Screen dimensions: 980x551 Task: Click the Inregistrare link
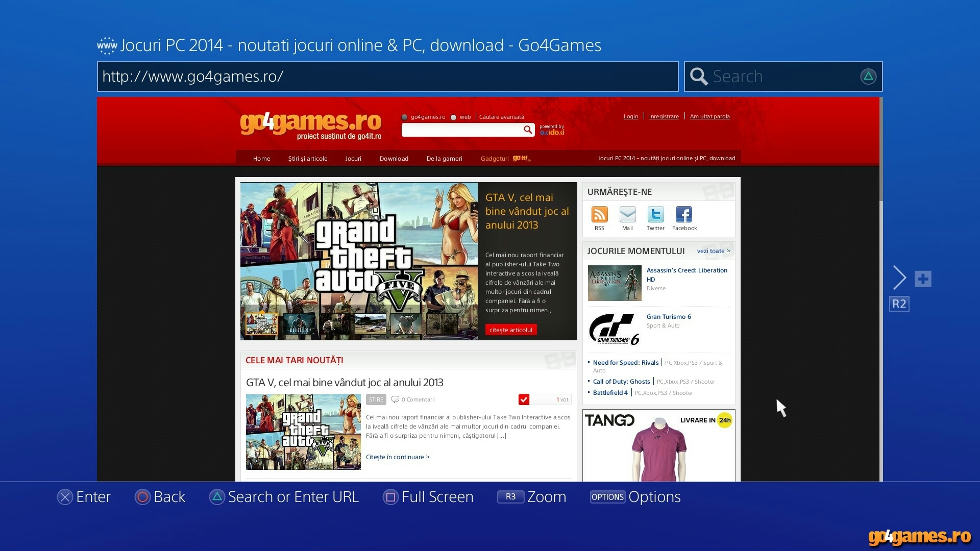[664, 116]
